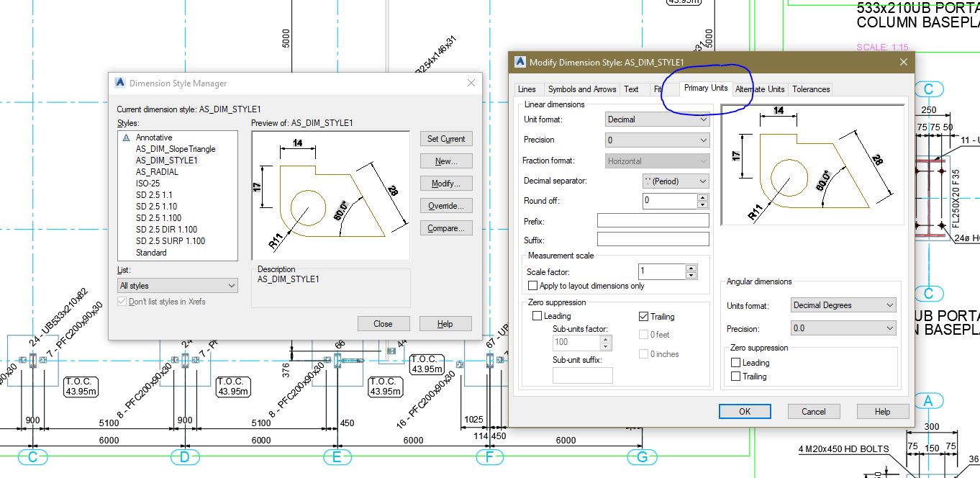
Task: Increase the Scale factor with up arrow
Action: pyautogui.click(x=691, y=269)
